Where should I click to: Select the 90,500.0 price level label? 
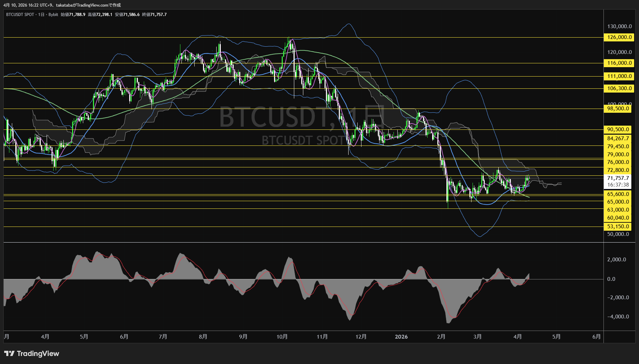[x=618, y=129]
